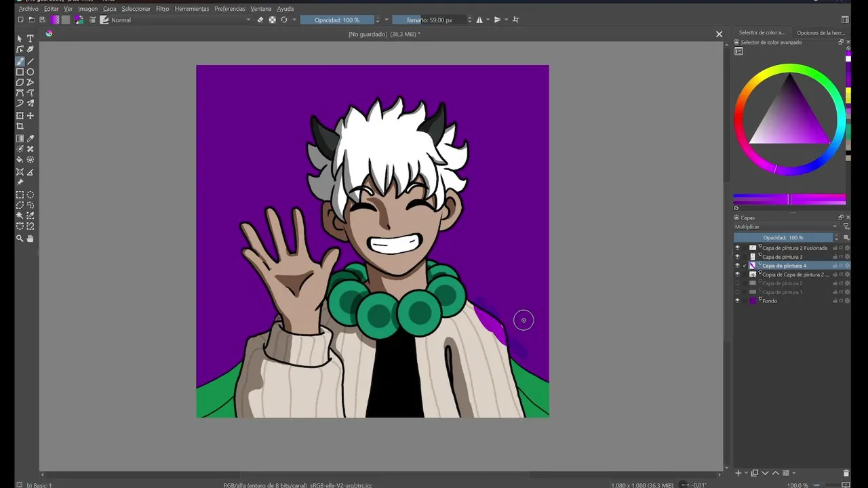The width and height of the screenshot is (868, 488).
Task: Select the Zoom magnifier tool
Action: point(20,238)
